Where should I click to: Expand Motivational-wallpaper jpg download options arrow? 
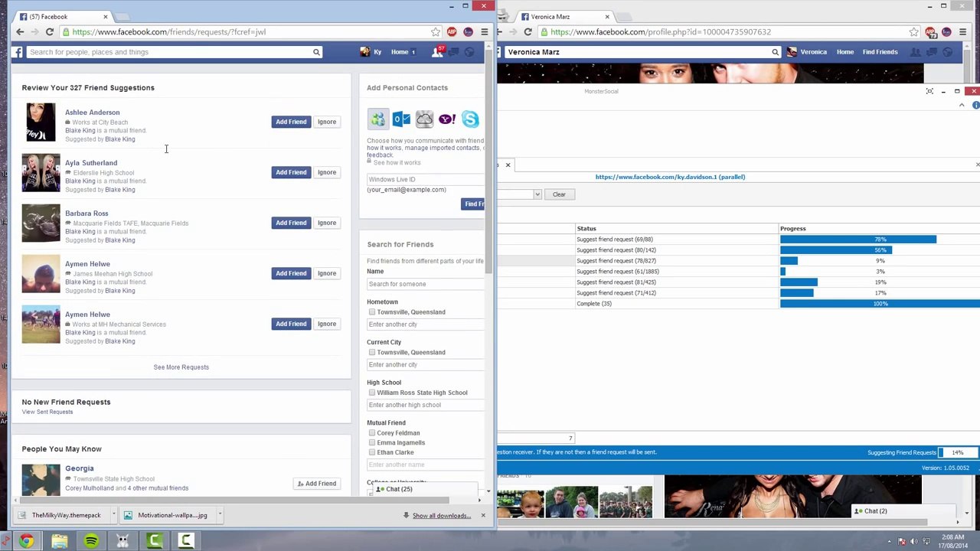(219, 515)
